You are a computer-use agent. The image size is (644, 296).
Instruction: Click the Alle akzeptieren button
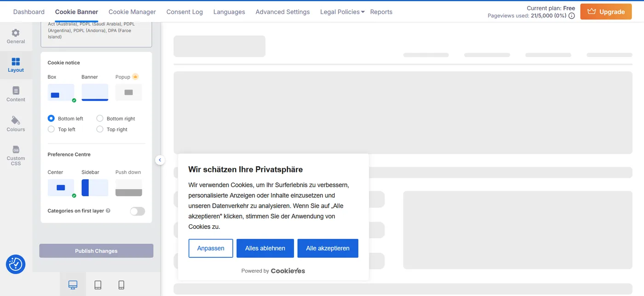pyautogui.click(x=328, y=248)
